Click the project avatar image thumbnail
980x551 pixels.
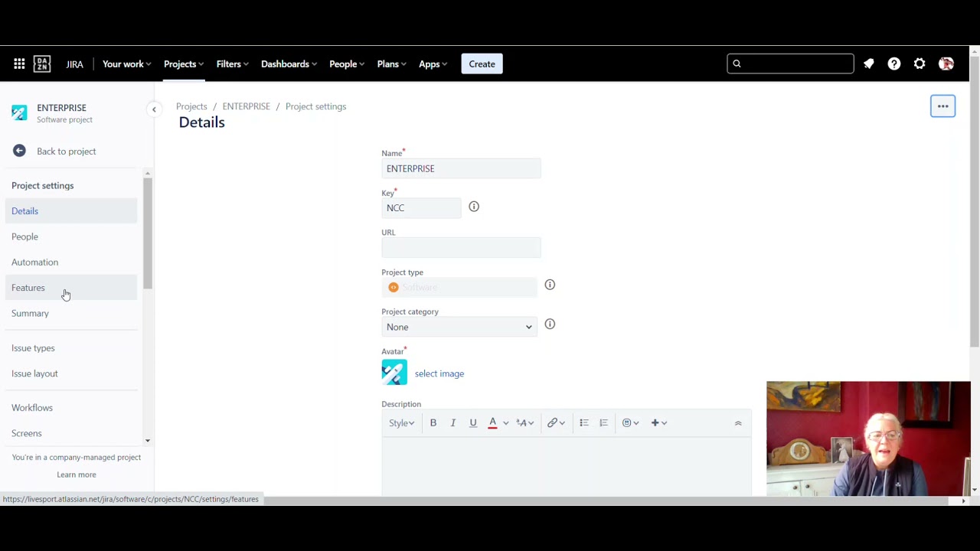point(394,373)
